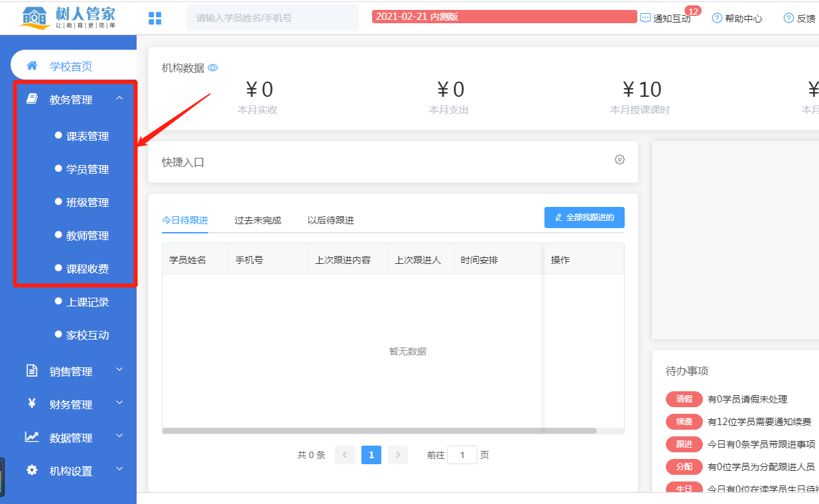Toggle the 机构数据 eye visibility icon

coord(213,68)
